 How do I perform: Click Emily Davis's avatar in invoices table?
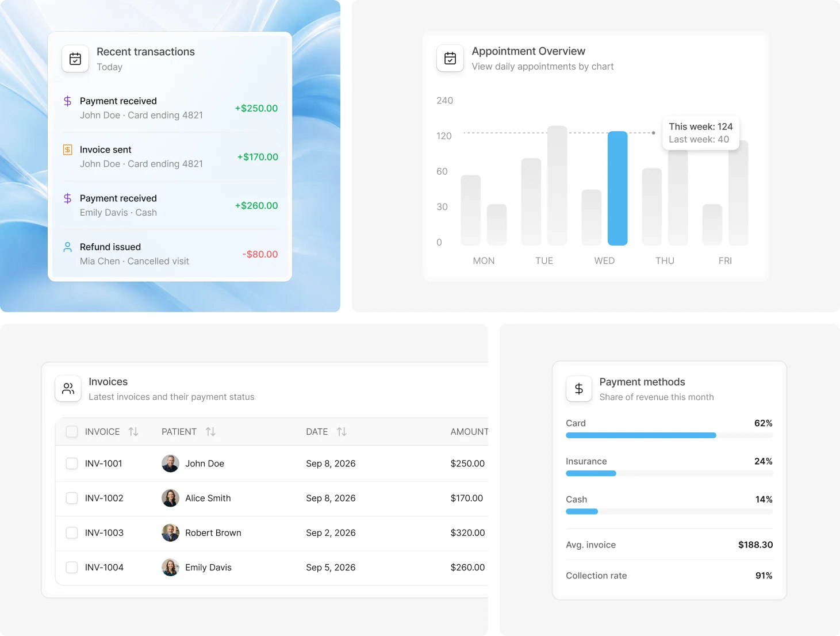170,568
